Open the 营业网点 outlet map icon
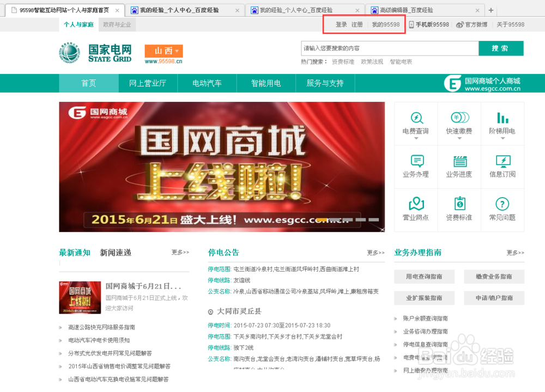 click(x=416, y=204)
